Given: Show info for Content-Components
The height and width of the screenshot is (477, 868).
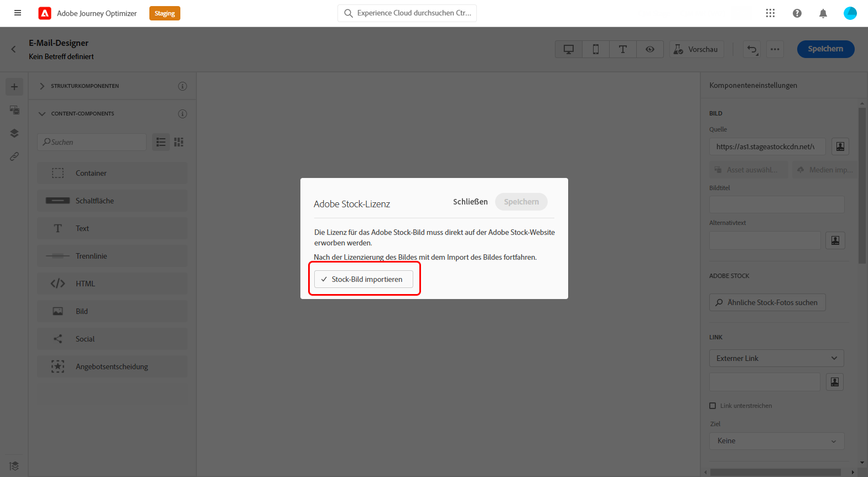Looking at the screenshot, I should click(183, 114).
